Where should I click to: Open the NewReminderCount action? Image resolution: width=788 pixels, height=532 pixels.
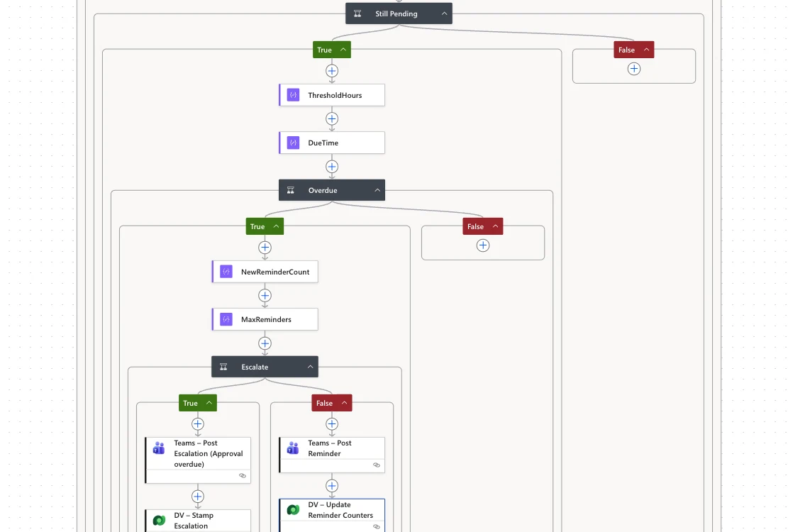[x=265, y=272]
